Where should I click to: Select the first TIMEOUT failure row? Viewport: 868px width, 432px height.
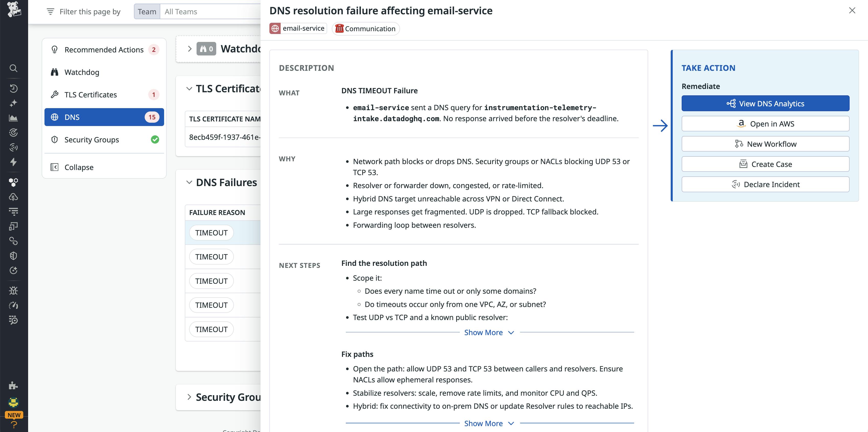(x=211, y=232)
